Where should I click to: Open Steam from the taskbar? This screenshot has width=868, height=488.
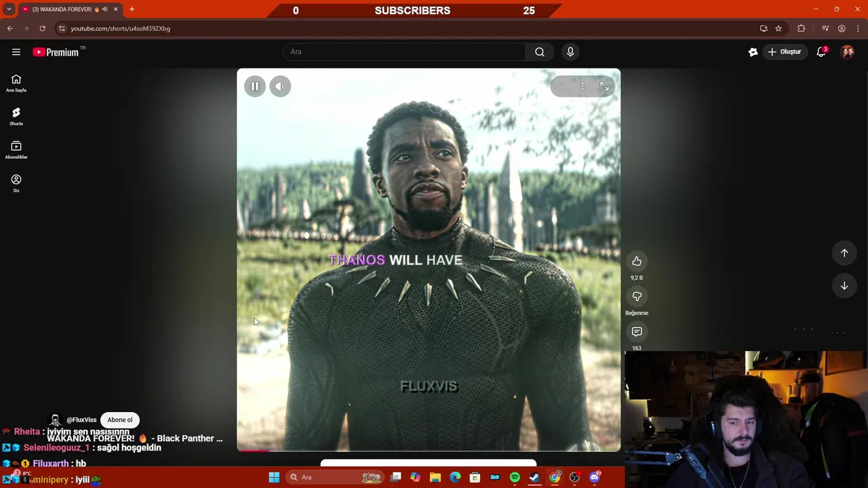(534, 477)
